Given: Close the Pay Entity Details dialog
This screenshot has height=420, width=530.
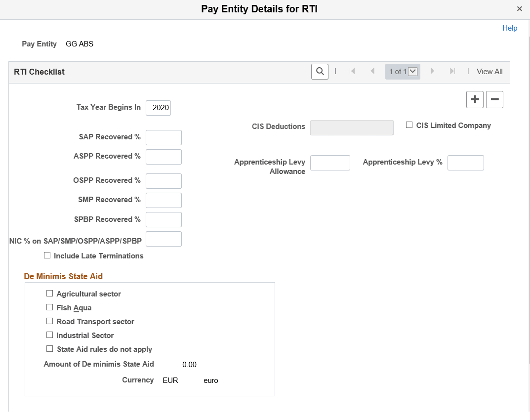Looking at the screenshot, I should (520, 8).
